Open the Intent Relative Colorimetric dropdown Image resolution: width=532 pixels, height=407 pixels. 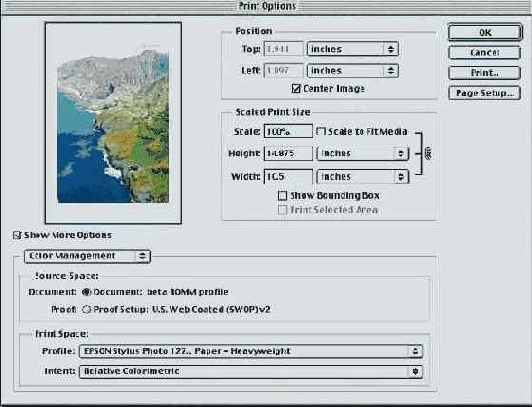(251, 371)
